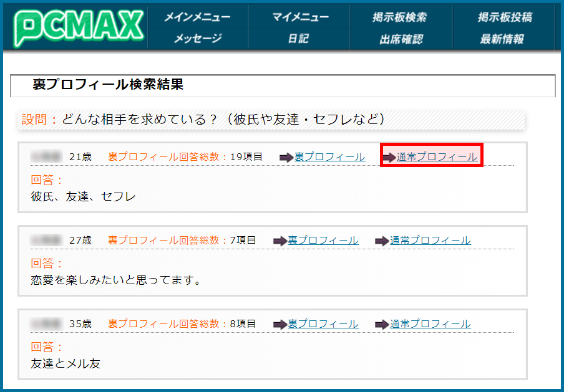Screen dimensions: 564x392
Task: Click the 21歳 age label
Action: [x=80, y=156]
